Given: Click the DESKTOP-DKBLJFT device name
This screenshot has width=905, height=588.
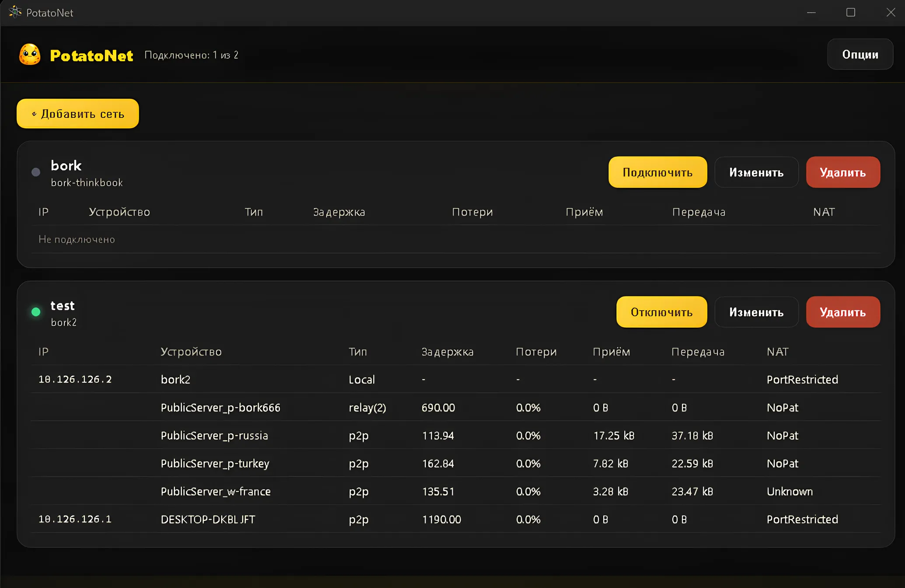Looking at the screenshot, I should pyautogui.click(x=208, y=519).
